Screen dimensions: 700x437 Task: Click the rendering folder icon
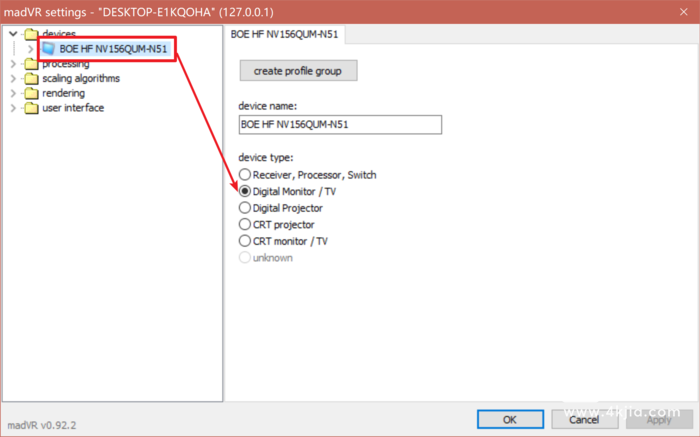[31, 93]
